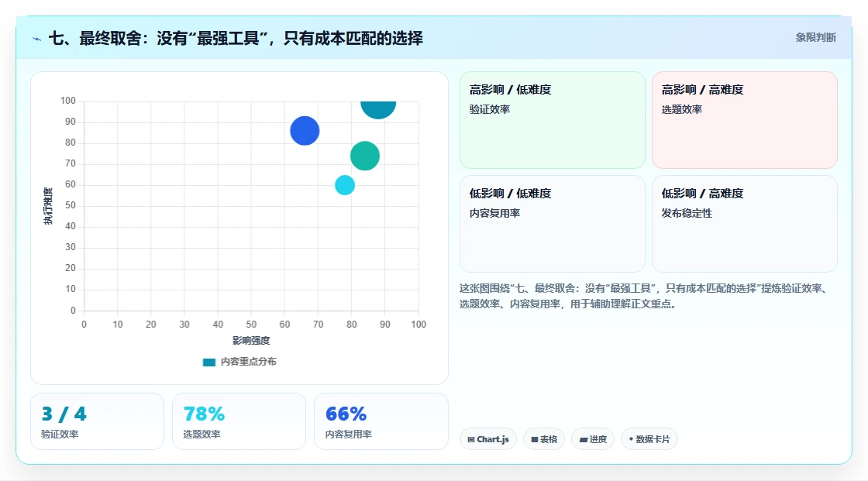This screenshot has width=868, height=481.
Task: Click the 66% value
Action: click(x=346, y=414)
